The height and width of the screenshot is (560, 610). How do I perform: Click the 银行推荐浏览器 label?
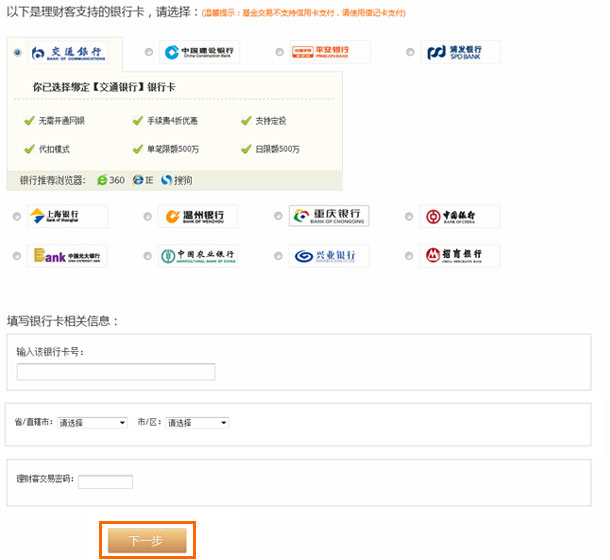coord(53,180)
